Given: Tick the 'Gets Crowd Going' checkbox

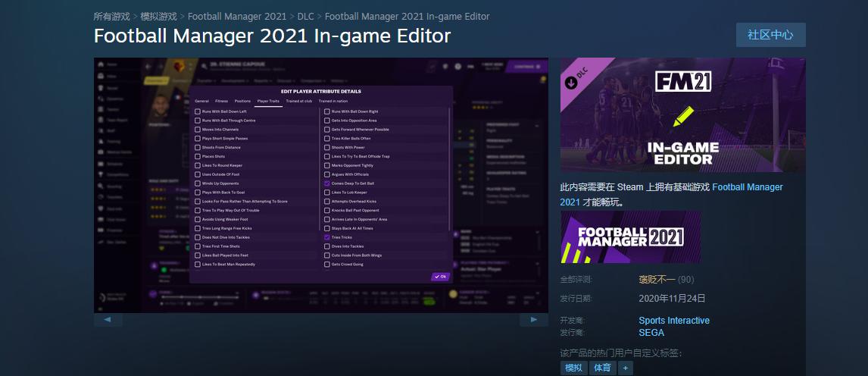Looking at the screenshot, I should [327, 264].
